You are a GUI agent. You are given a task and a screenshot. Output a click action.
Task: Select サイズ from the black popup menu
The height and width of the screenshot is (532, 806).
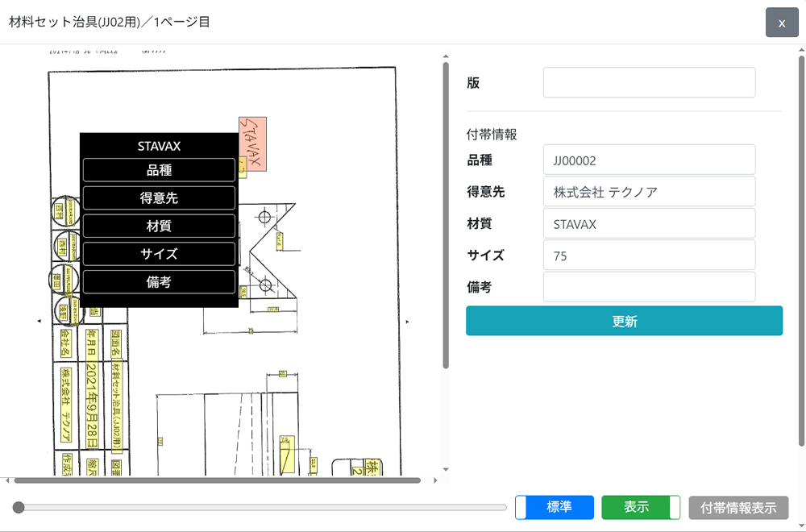(x=159, y=254)
